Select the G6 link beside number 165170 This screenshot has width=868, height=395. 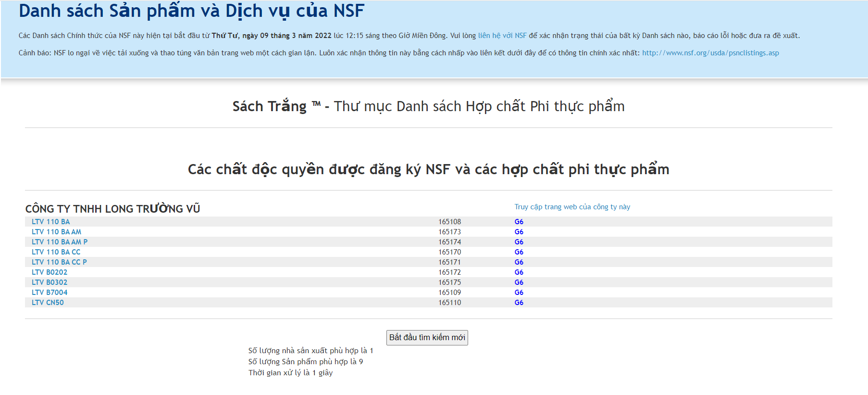point(519,252)
